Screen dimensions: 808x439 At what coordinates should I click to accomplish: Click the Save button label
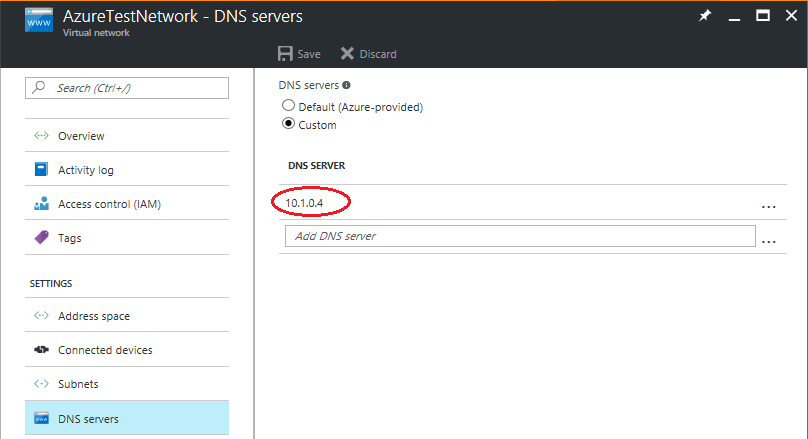point(309,54)
